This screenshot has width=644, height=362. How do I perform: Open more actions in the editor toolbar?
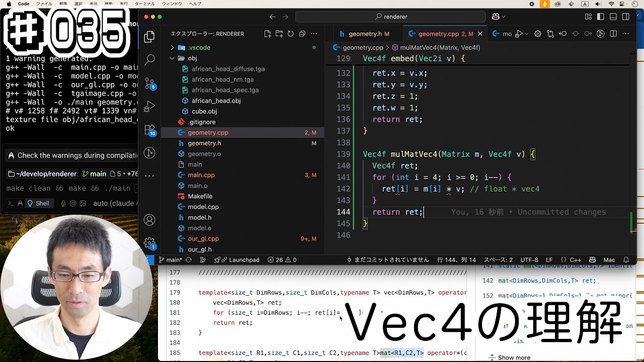[x=626, y=34]
